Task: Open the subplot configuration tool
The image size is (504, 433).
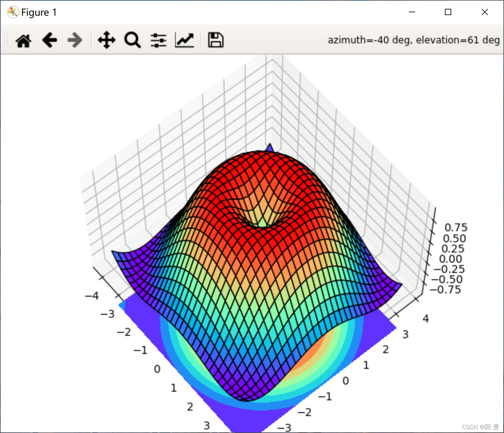Action: pos(159,40)
